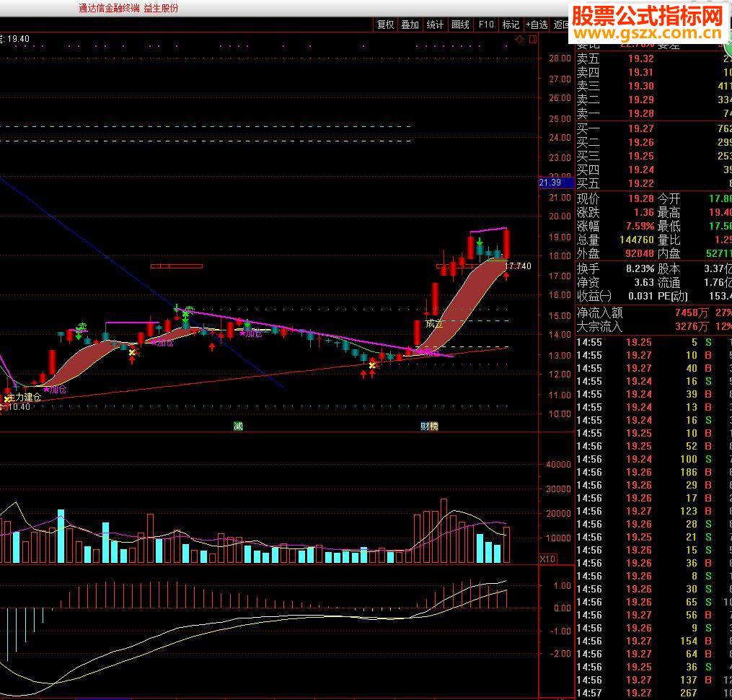
Task: Open the 财榜 marker below chart
Action: [x=429, y=426]
